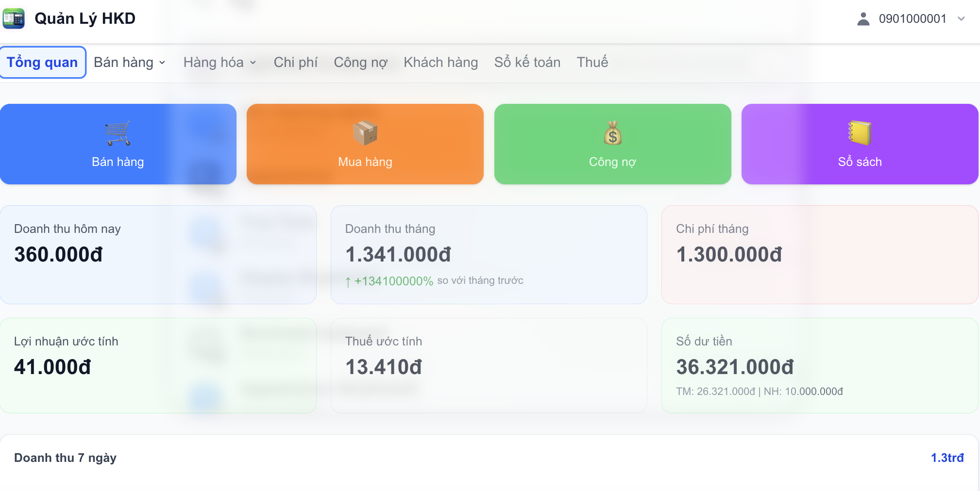Click the purple Sổ sách quick action card
Viewport: 980px width, 491px height.
[860, 144]
